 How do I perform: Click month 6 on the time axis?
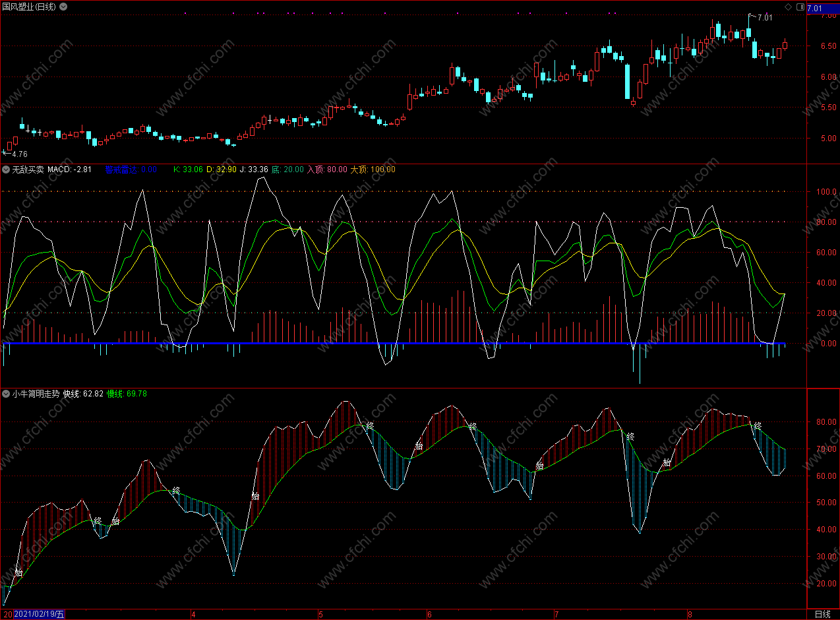point(429,614)
